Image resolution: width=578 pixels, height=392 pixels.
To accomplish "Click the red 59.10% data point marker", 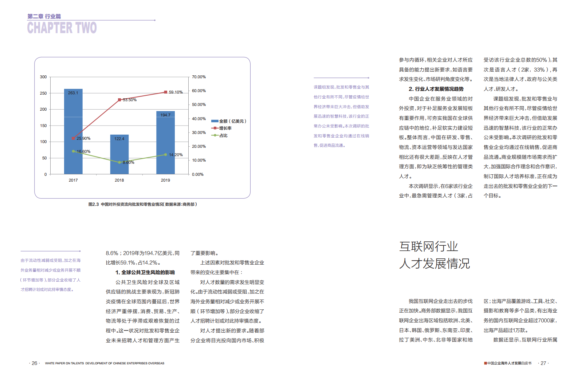I will tap(165, 92).
